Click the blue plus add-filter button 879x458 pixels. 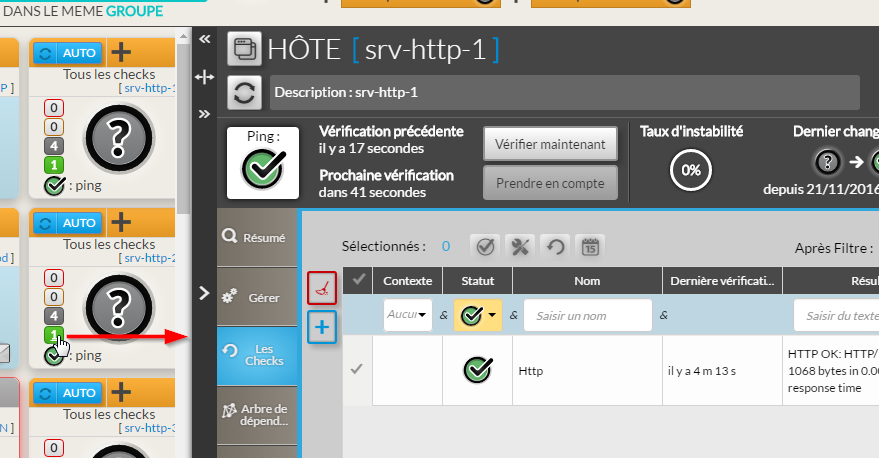pyautogui.click(x=322, y=326)
